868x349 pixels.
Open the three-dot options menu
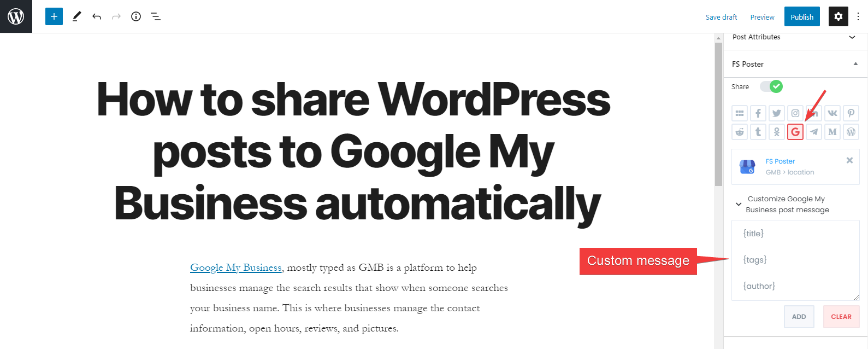(858, 16)
